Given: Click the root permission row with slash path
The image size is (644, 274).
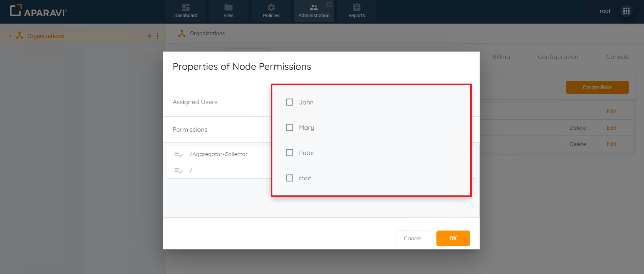Looking at the screenshot, I should [x=219, y=171].
